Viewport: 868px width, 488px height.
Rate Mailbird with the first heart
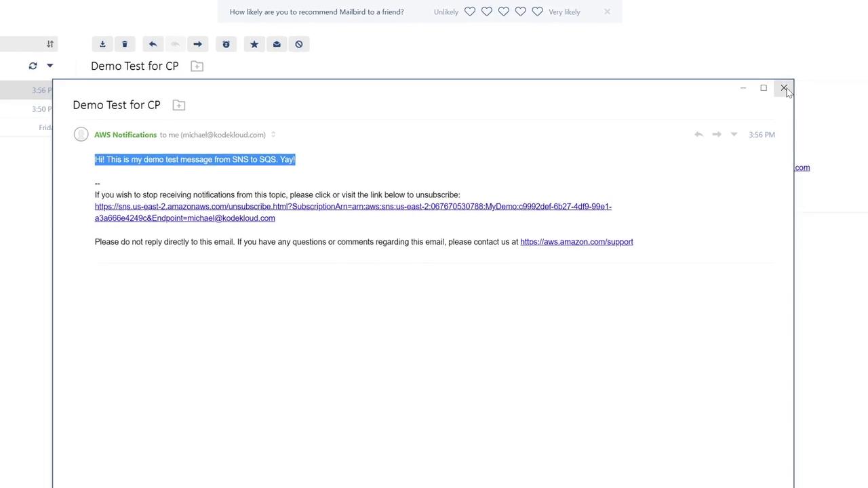click(x=470, y=12)
